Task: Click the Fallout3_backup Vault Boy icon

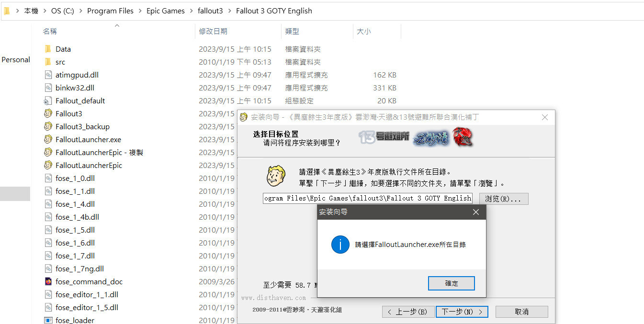Action: [x=48, y=126]
